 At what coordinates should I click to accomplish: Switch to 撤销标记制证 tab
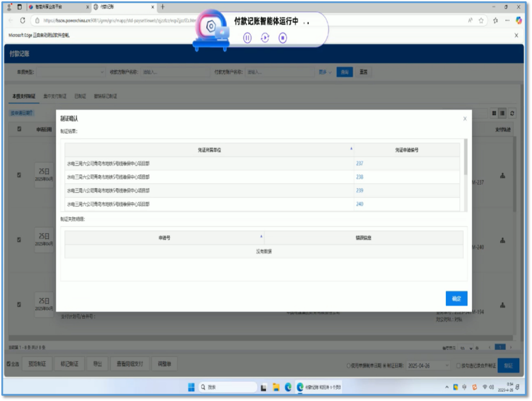coord(105,96)
